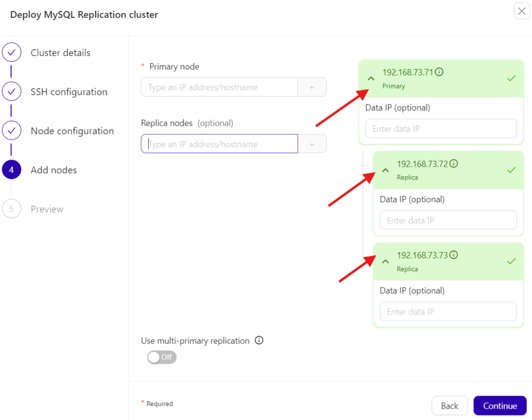The height and width of the screenshot is (420, 532).
Task: Click plus button for Replica nodes field
Action: coord(312,144)
